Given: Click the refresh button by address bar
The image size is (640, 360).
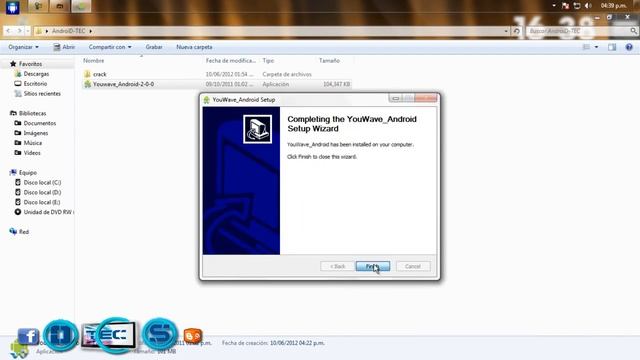Looking at the screenshot, I should coord(516,31).
